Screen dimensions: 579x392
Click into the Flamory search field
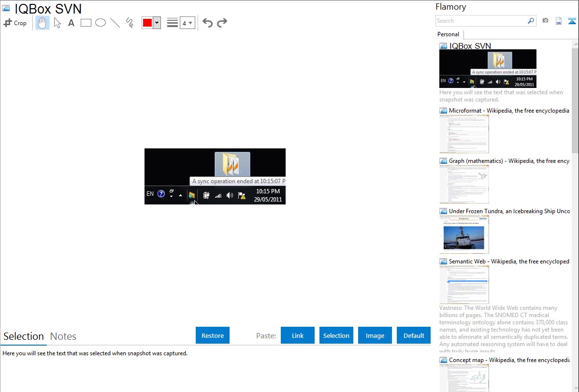pyautogui.click(x=481, y=21)
